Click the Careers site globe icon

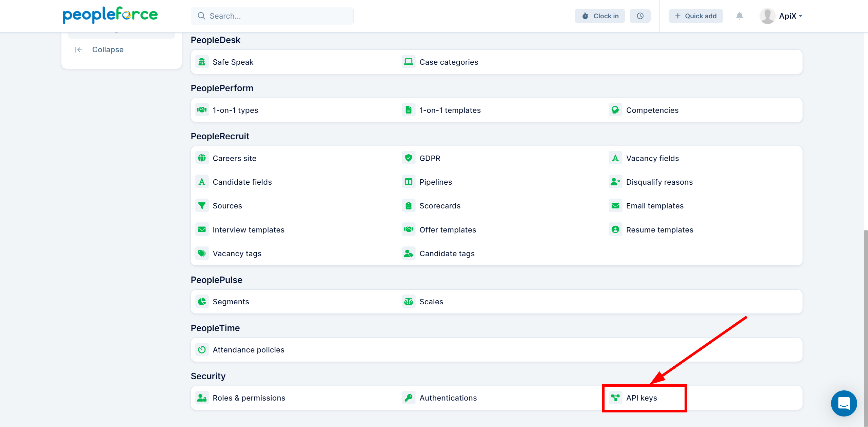[x=202, y=158]
